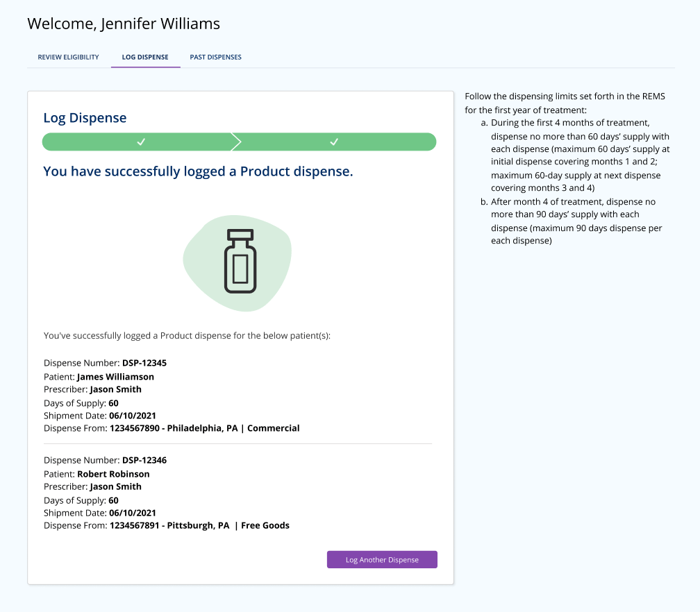Click guideline b about after month 4
This screenshot has height=612, width=700.
click(572, 221)
